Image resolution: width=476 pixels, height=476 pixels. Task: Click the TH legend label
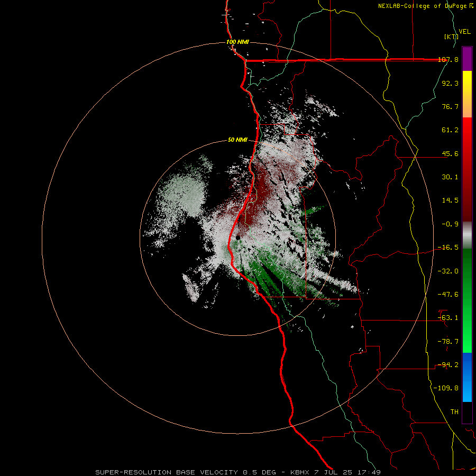pyautogui.click(x=454, y=412)
